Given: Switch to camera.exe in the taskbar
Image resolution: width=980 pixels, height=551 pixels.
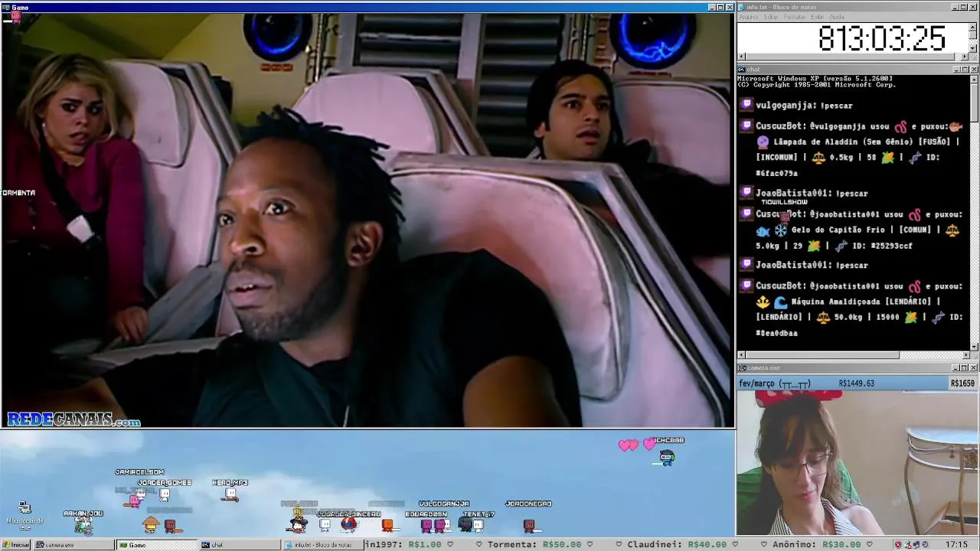Looking at the screenshot, I should [x=74, y=545].
